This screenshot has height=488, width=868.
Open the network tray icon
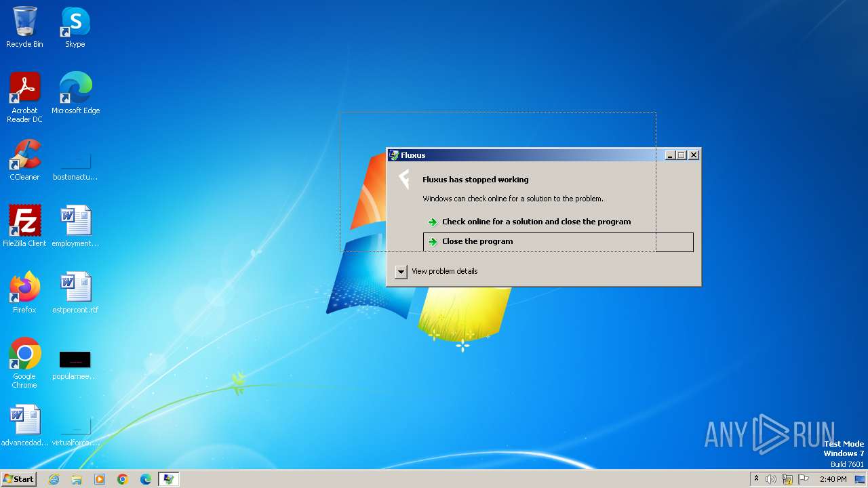(x=787, y=479)
